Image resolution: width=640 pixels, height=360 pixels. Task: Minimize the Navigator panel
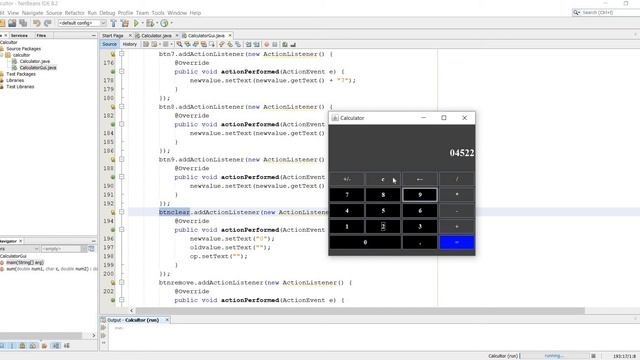[93, 241]
